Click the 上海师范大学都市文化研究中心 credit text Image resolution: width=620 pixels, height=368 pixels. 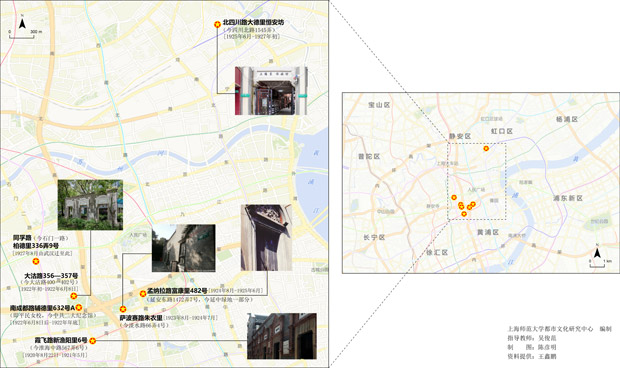(x=550, y=328)
